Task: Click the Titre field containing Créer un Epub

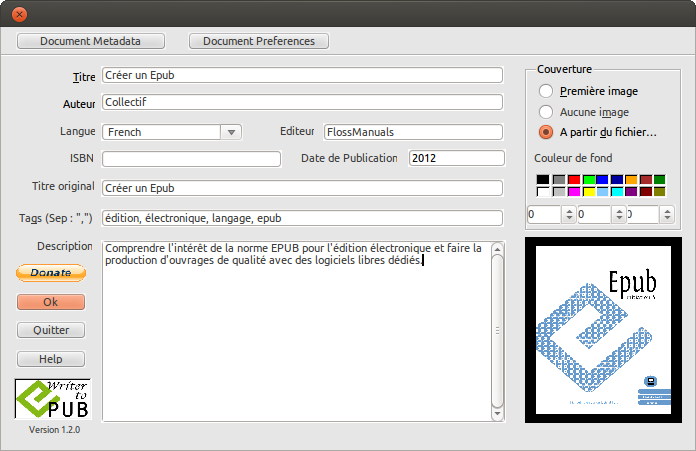Action: click(x=302, y=75)
